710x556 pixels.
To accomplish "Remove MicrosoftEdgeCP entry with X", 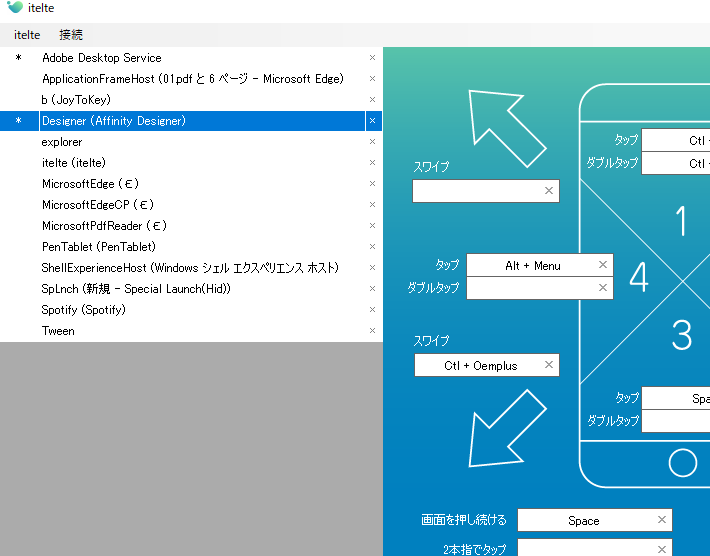I will pyautogui.click(x=372, y=205).
